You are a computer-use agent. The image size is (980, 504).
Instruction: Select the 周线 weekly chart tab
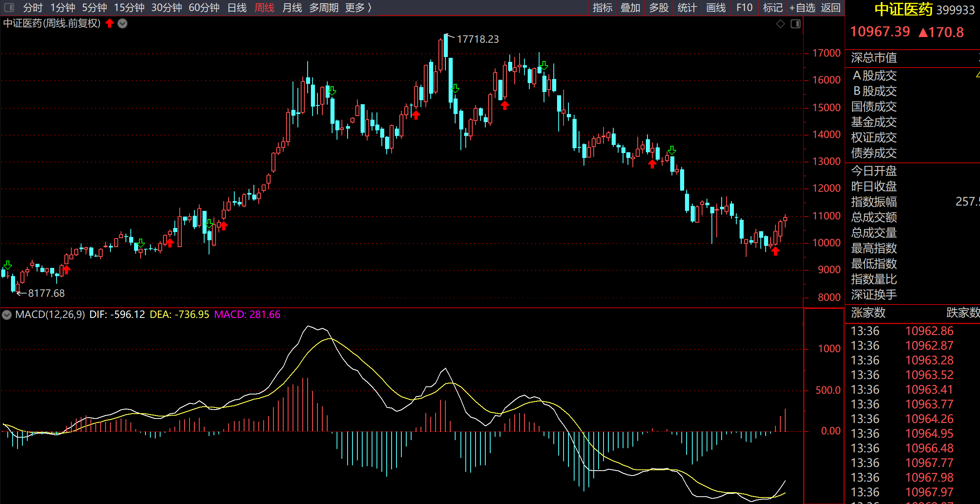click(264, 8)
